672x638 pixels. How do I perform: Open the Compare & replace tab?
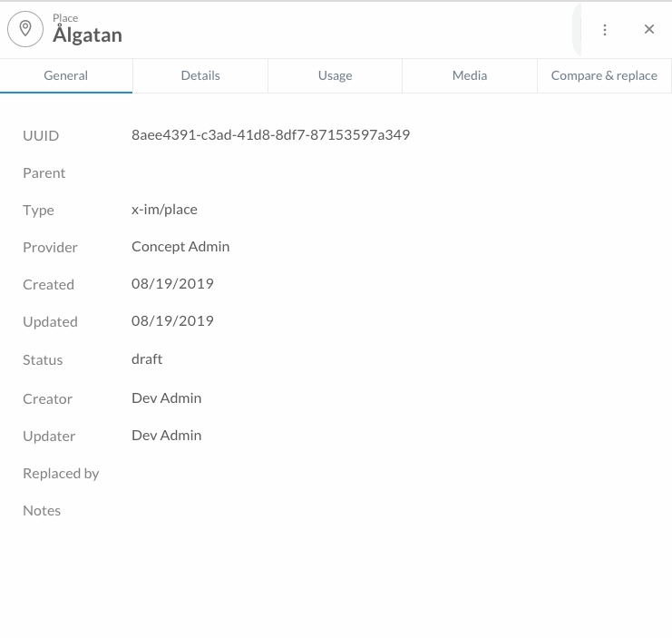pyautogui.click(x=604, y=75)
